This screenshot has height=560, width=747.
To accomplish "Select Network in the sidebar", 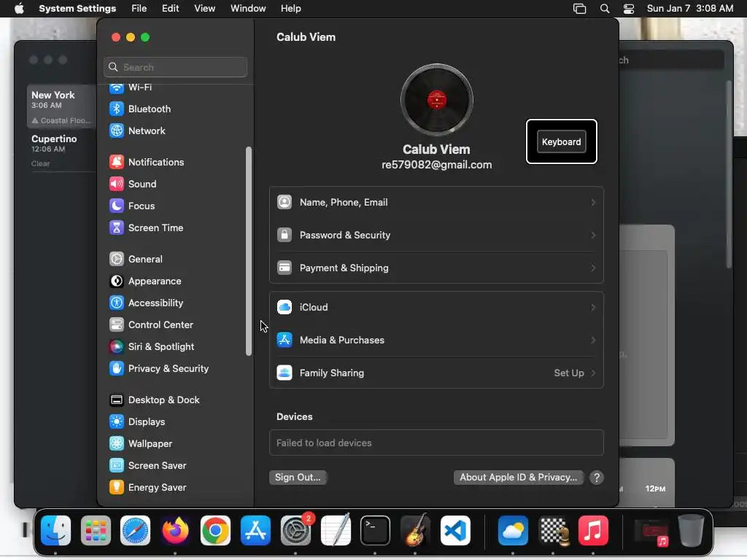I will click(x=137, y=131).
